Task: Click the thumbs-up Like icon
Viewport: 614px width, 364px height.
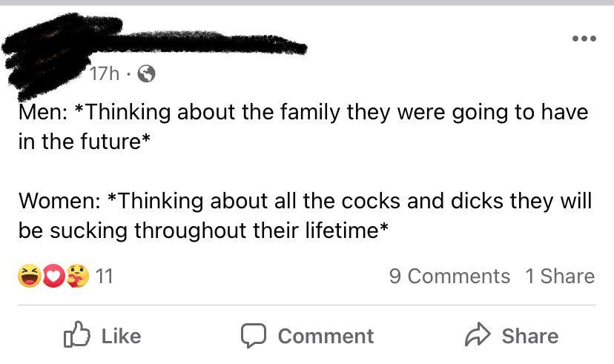Action: [77, 336]
